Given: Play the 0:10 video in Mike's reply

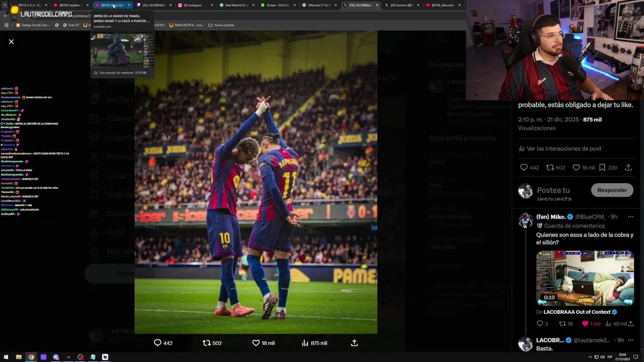Looking at the screenshot, I should click(x=585, y=278).
